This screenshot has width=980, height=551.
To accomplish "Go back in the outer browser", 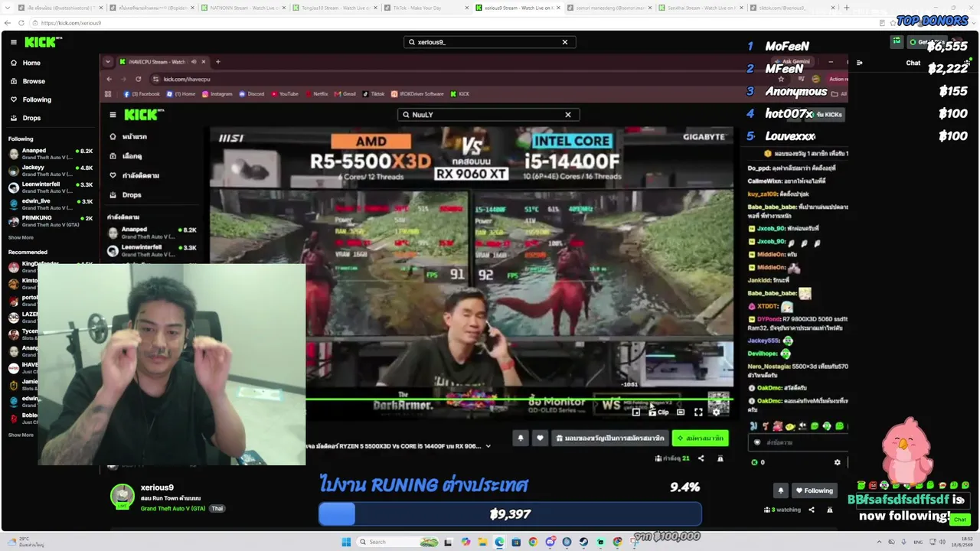I will tap(9, 23).
